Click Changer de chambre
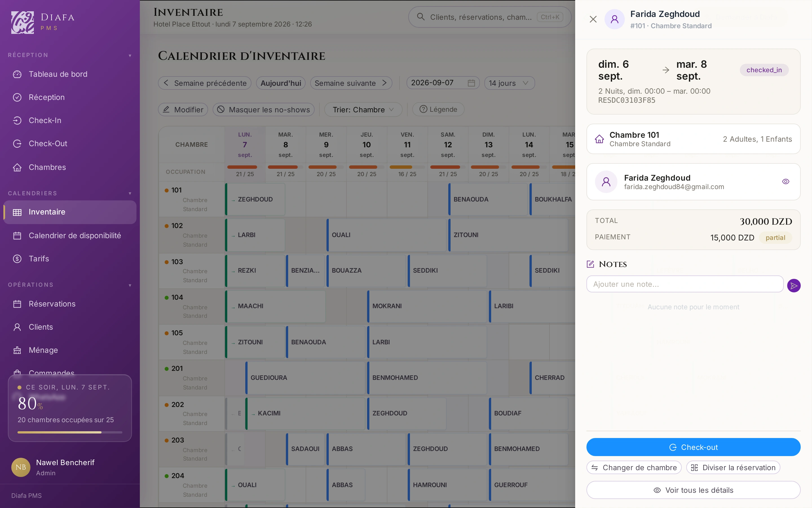The image size is (812, 508). (634, 468)
